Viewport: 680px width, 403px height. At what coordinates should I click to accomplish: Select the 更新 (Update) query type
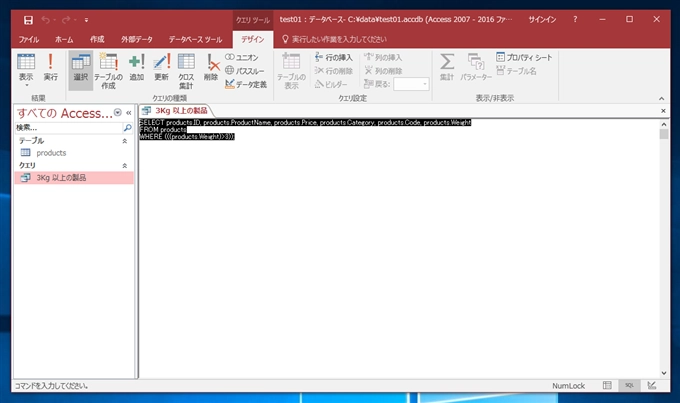coord(161,67)
